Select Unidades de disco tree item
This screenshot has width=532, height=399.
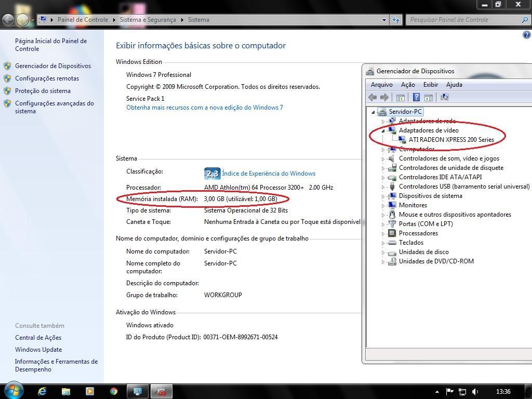tap(424, 252)
